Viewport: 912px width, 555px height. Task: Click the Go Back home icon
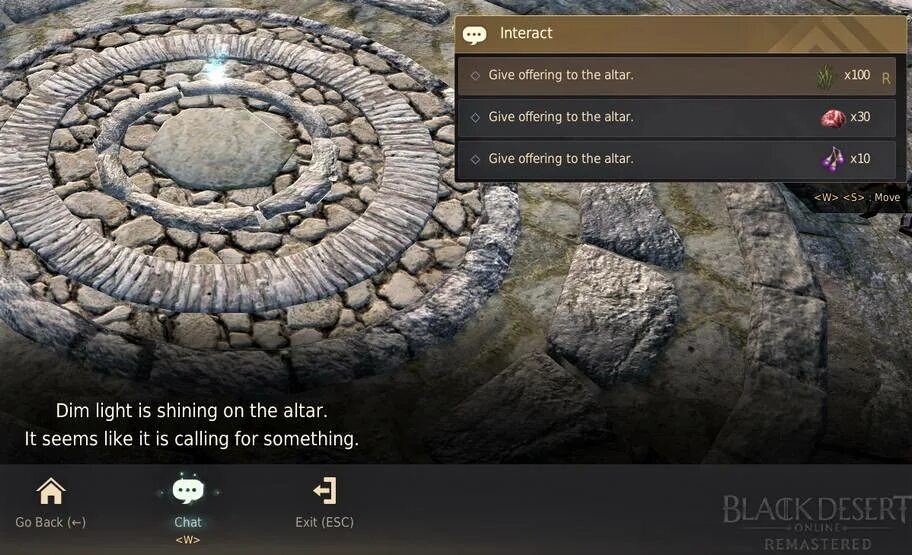click(x=51, y=492)
